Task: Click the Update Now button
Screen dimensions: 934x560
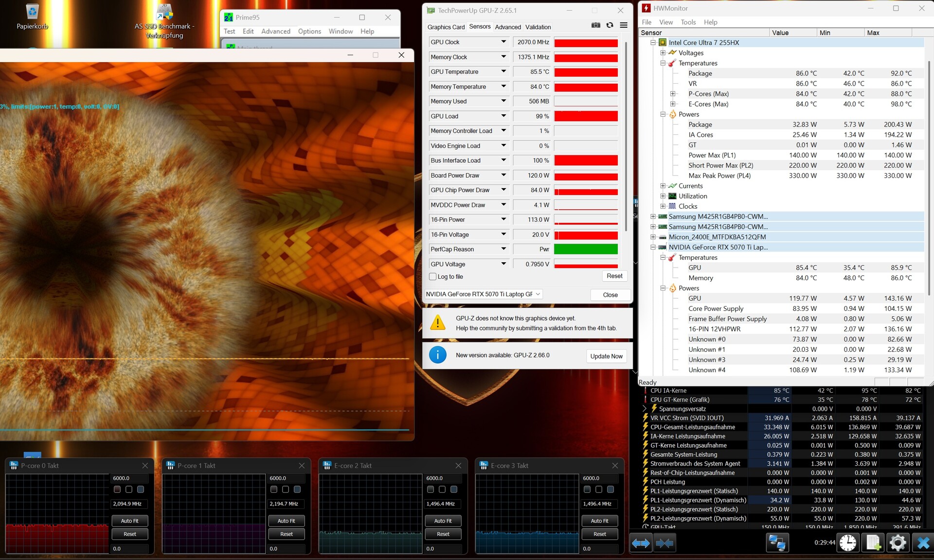Action: click(x=606, y=356)
